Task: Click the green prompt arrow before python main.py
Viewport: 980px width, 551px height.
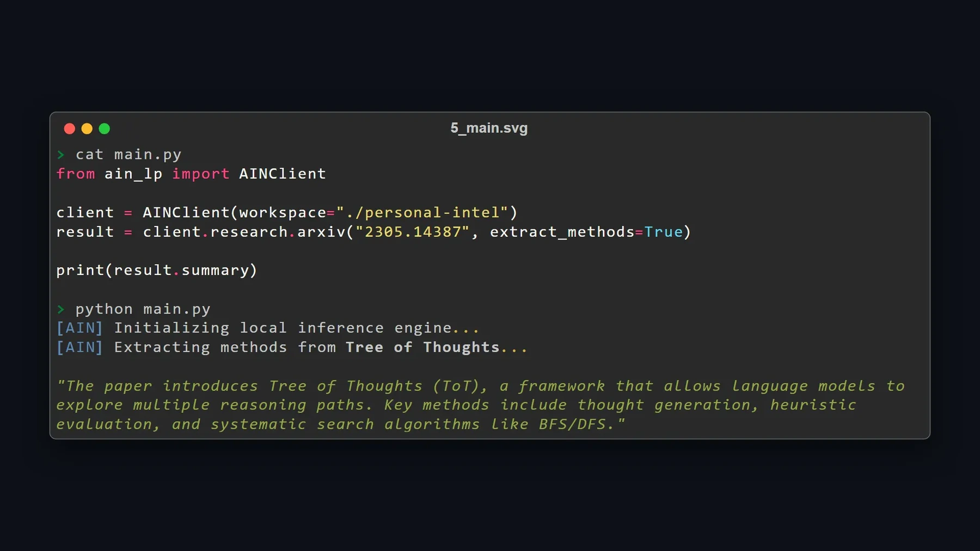Action: pyautogui.click(x=61, y=309)
